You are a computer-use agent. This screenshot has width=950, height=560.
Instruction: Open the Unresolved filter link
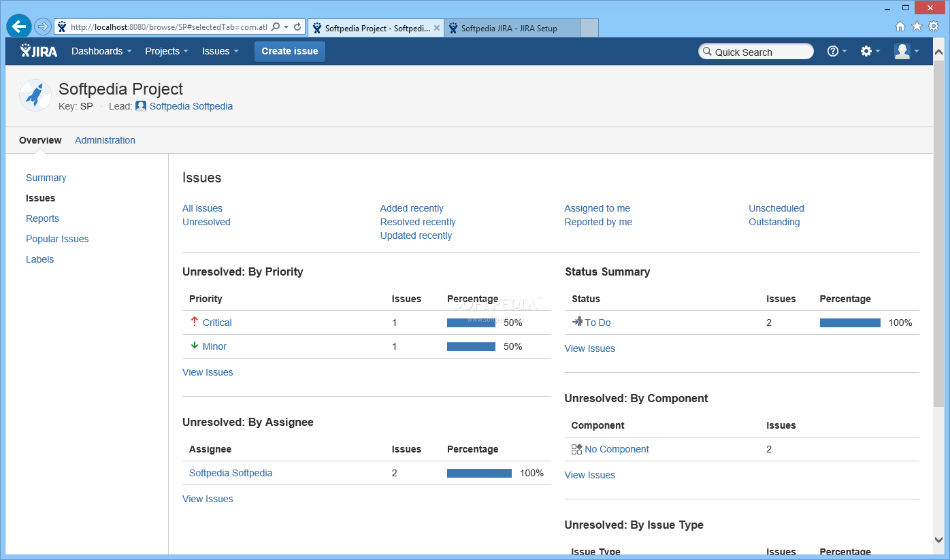pos(206,222)
